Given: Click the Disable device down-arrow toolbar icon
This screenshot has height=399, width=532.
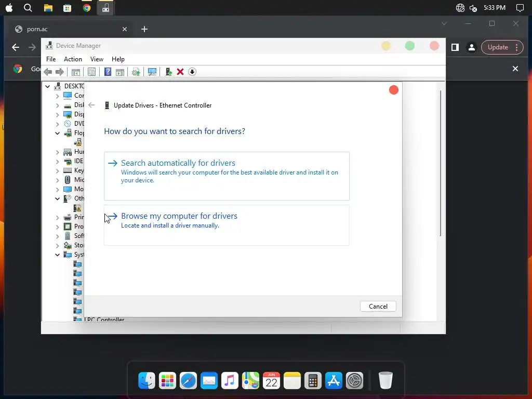Looking at the screenshot, I should point(192,72).
